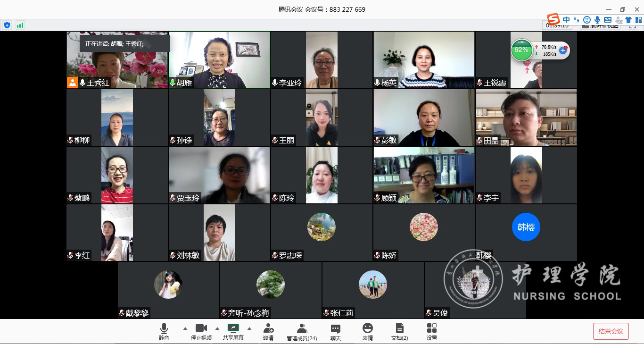The height and width of the screenshot is (344, 644).
Task: Mute microphone with the 静音 button
Action: (x=164, y=331)
